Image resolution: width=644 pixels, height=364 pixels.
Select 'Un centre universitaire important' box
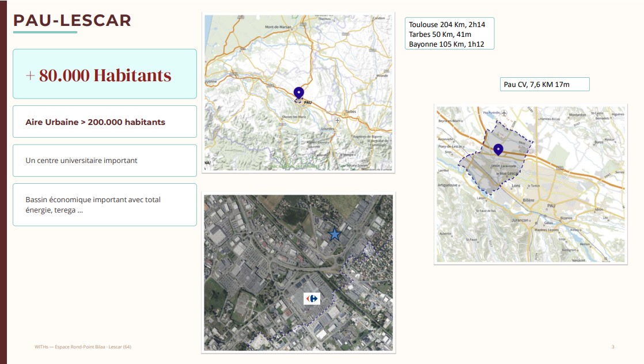point(105,161)
